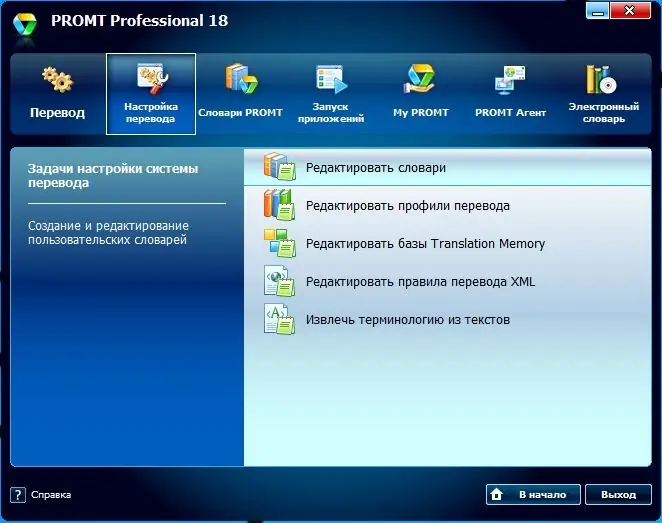
Task: Click the Электронный словарь books-and-disc icon
Action: coord(601,79)
